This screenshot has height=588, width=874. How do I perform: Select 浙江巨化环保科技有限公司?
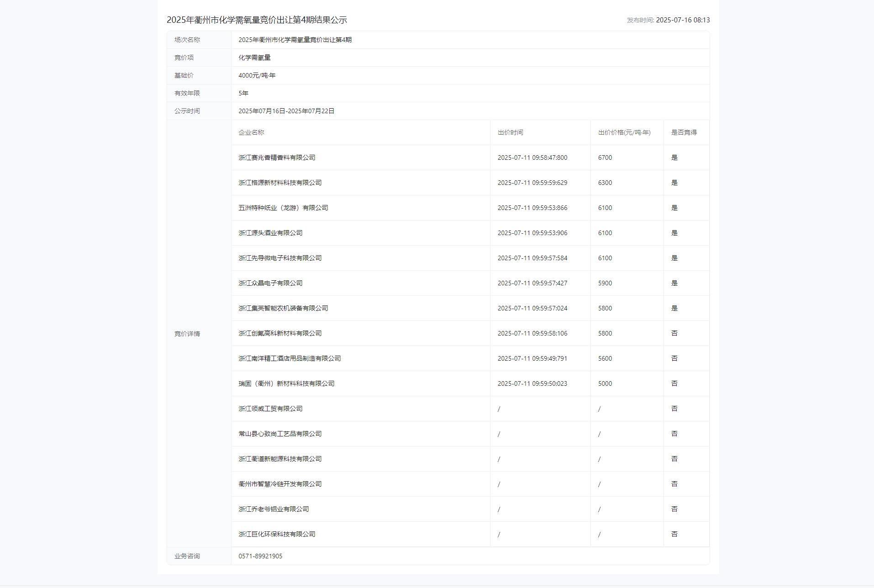(x=277, y=534)
